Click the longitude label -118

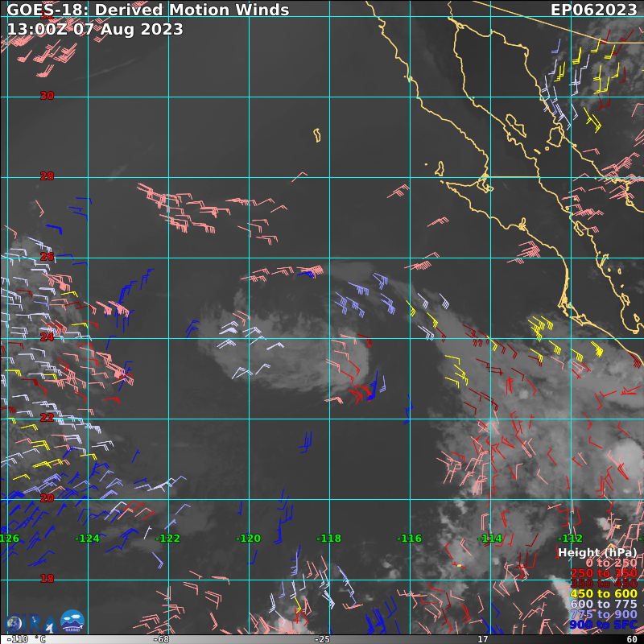pos(328,539)
